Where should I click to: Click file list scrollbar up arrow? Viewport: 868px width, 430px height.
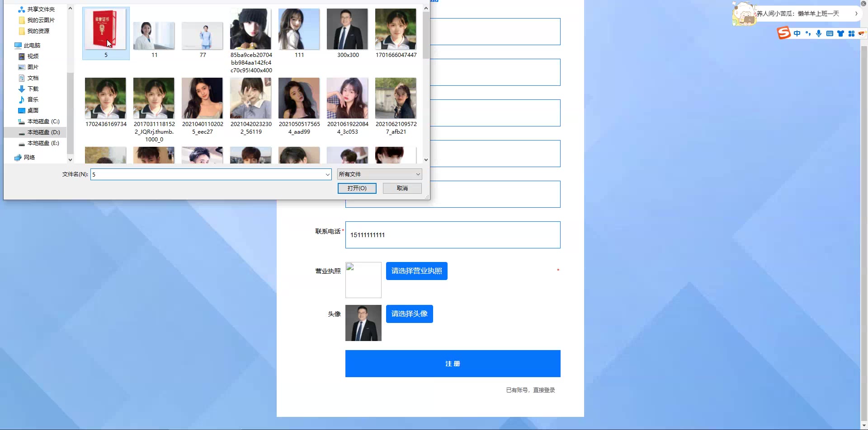426,8
